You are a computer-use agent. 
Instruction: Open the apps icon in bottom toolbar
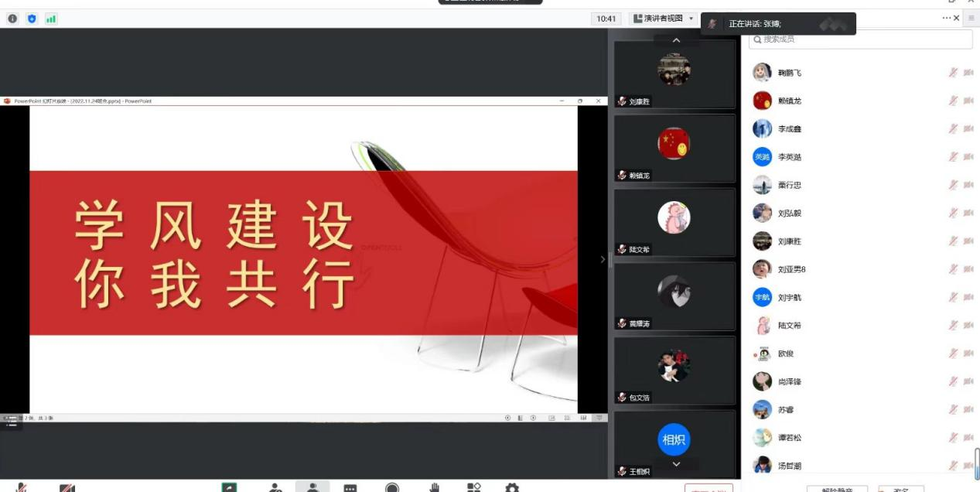click(474, 487)
